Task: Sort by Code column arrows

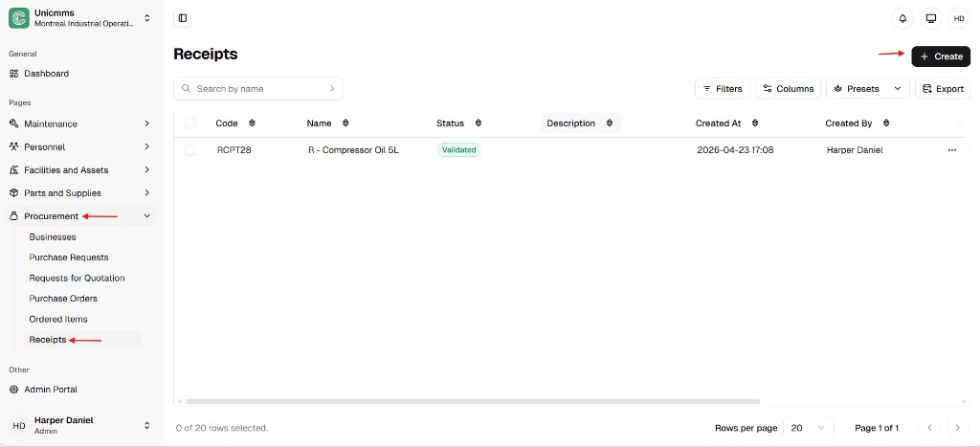Action: point(252,123)
